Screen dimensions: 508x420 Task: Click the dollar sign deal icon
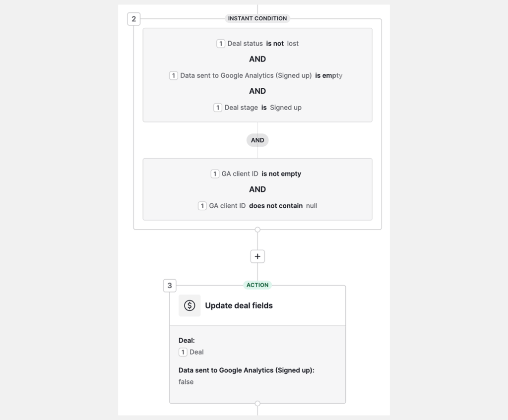(x=190, y=305)
